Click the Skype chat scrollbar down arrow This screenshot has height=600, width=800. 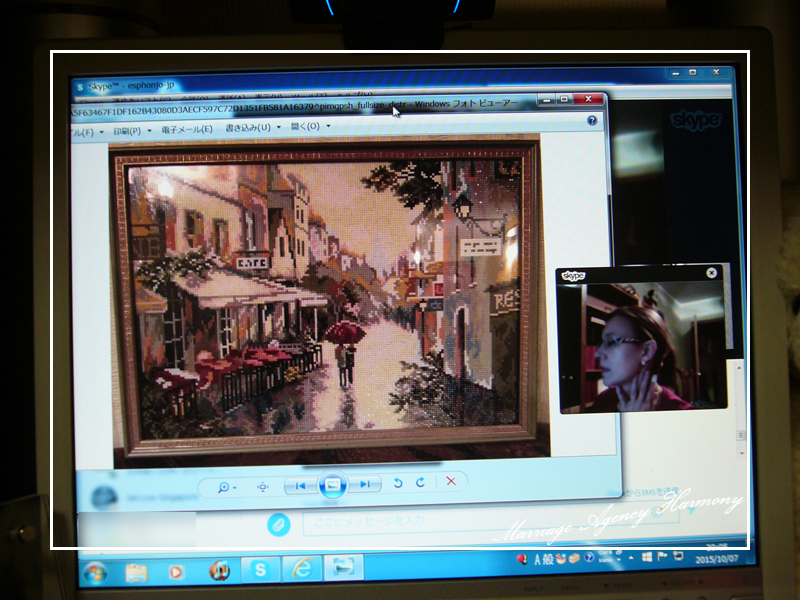[x=741, y=453]
